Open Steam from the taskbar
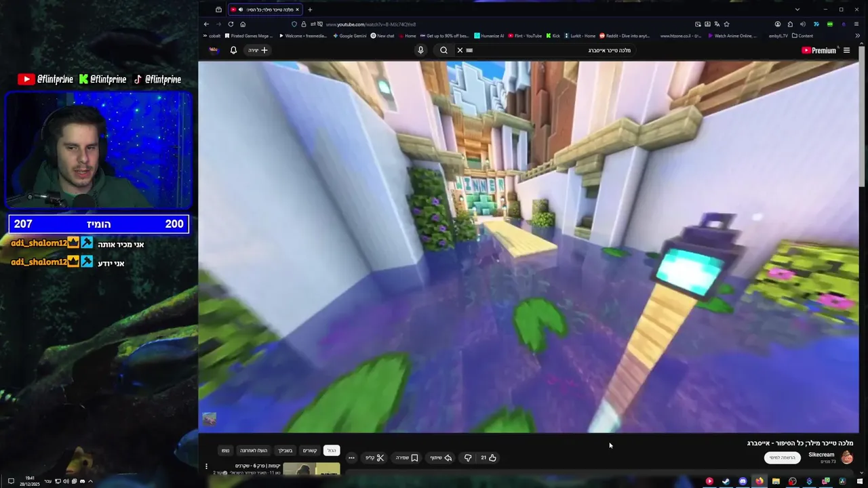 point(726,481)
